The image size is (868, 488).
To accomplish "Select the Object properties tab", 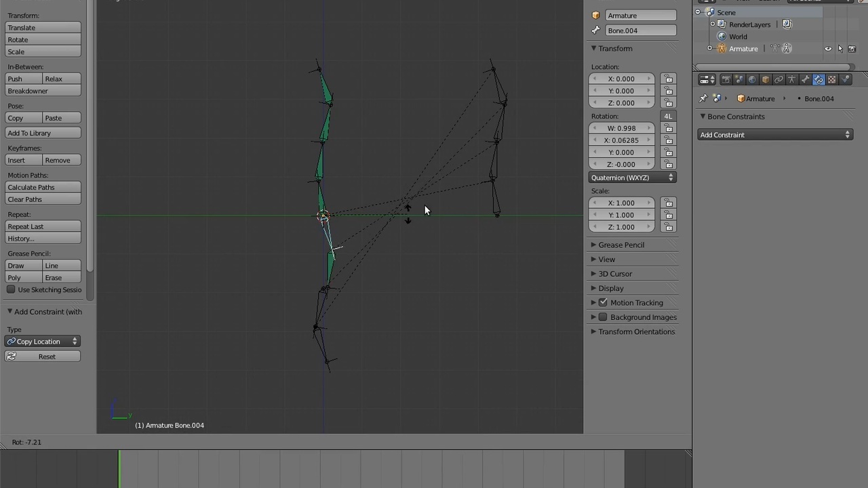I will [766, 79].
